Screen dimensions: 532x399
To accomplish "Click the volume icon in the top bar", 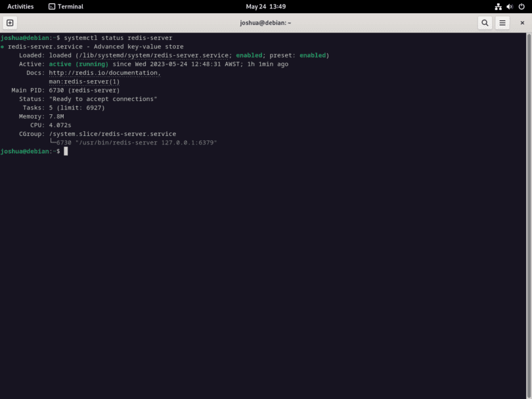I will [x=510, y=7].
